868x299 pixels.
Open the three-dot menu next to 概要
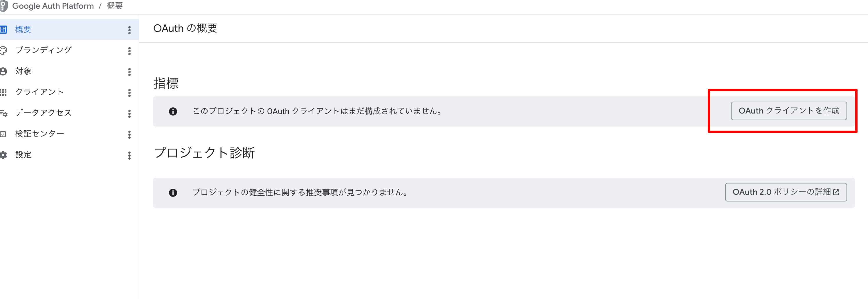[x=129, y=30]
